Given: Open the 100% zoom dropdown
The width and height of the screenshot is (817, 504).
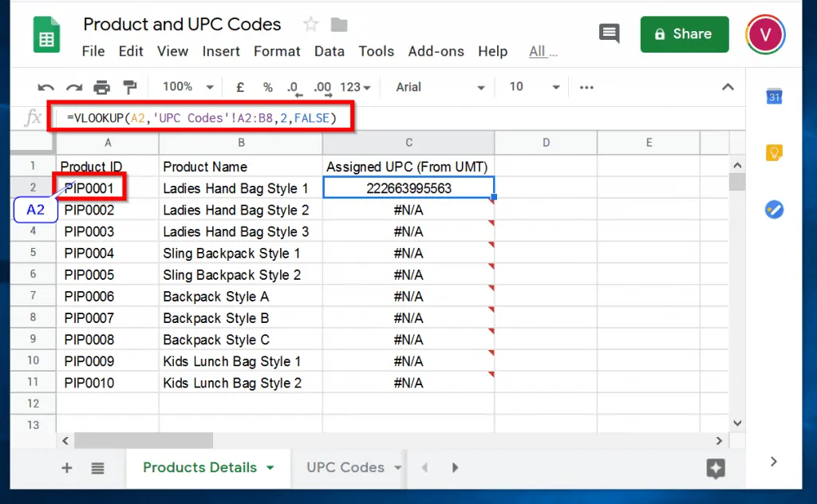Looking at the screenshot, I should [188, 87].
